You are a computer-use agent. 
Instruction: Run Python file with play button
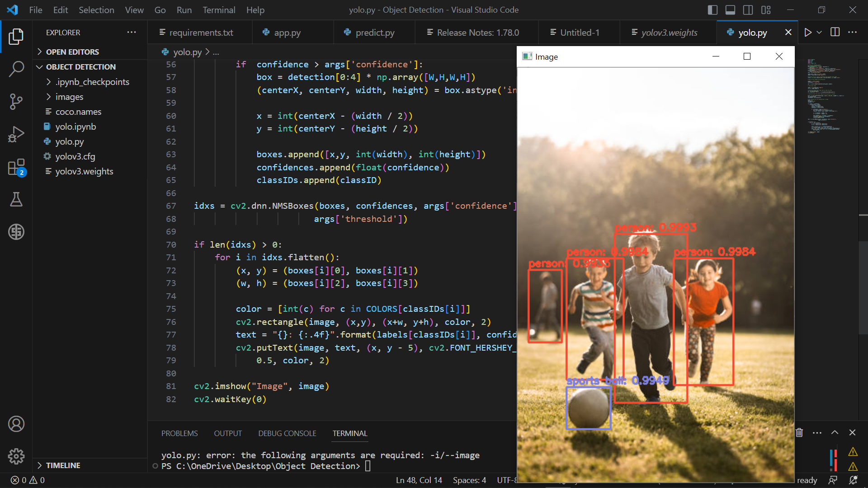[807, 33]
